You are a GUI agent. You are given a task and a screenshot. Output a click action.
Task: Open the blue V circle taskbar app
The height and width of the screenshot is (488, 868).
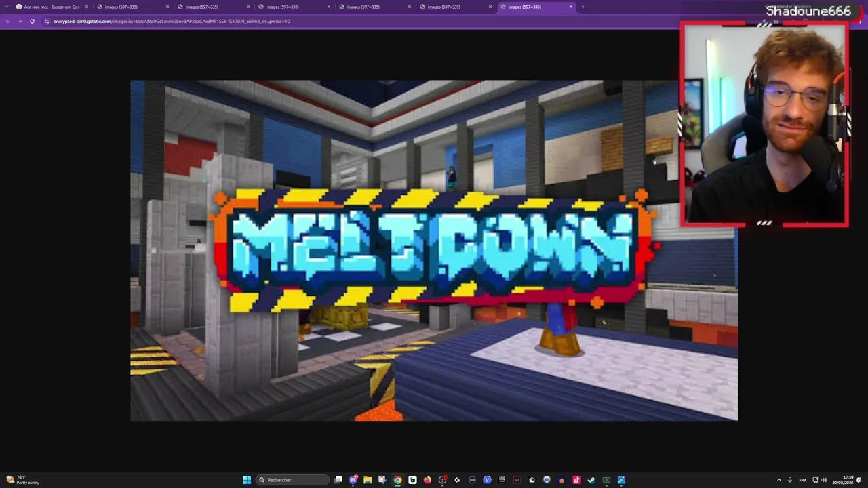pos(487,480)
